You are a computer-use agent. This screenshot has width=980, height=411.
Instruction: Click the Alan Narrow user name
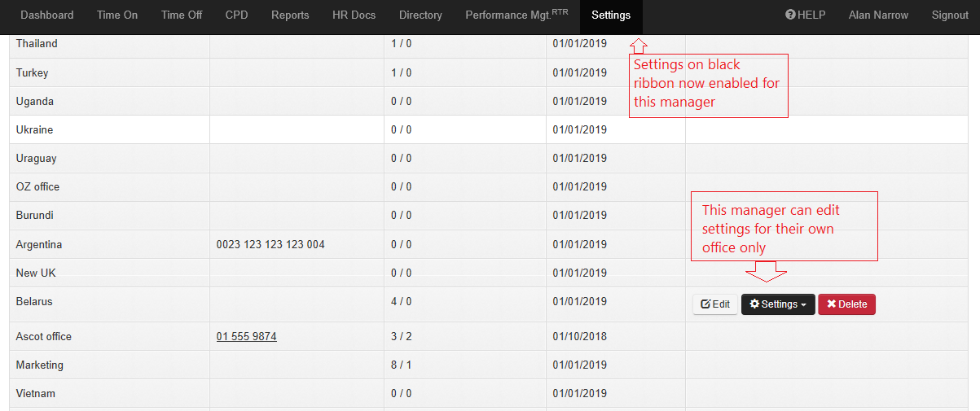878,15
